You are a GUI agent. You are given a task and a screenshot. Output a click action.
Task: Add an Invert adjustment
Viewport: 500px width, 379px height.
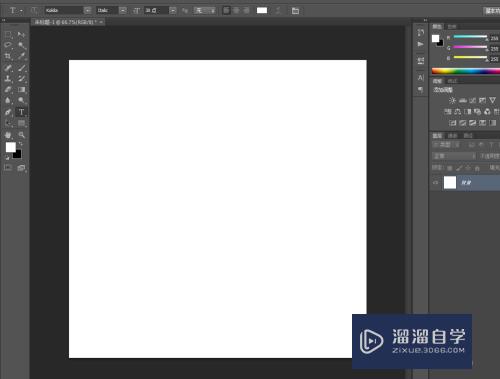452,123
